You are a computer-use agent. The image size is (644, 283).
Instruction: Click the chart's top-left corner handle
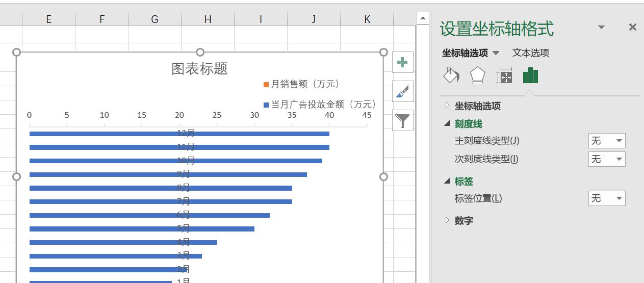pyautogui.click(x=16, y=52)
